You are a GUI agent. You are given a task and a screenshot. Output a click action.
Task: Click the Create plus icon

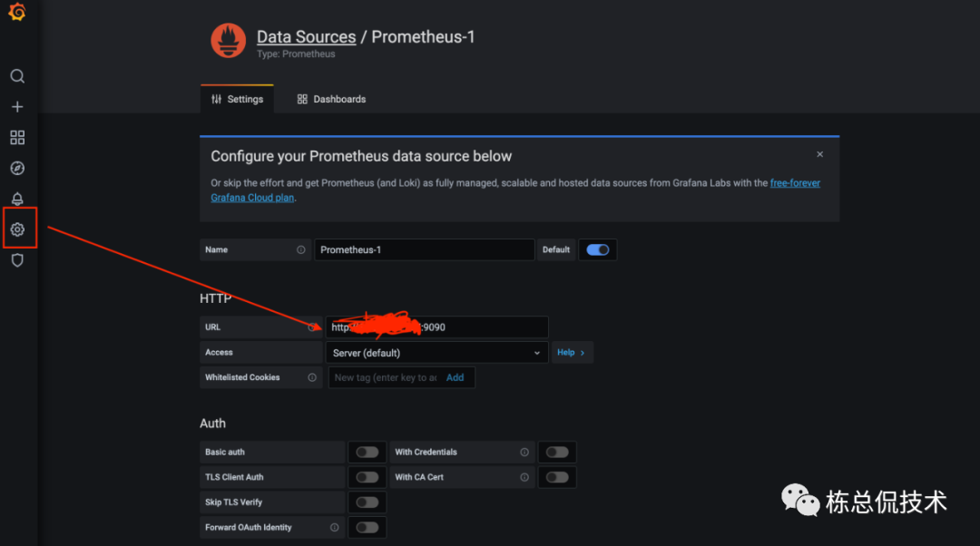point(17,107)
